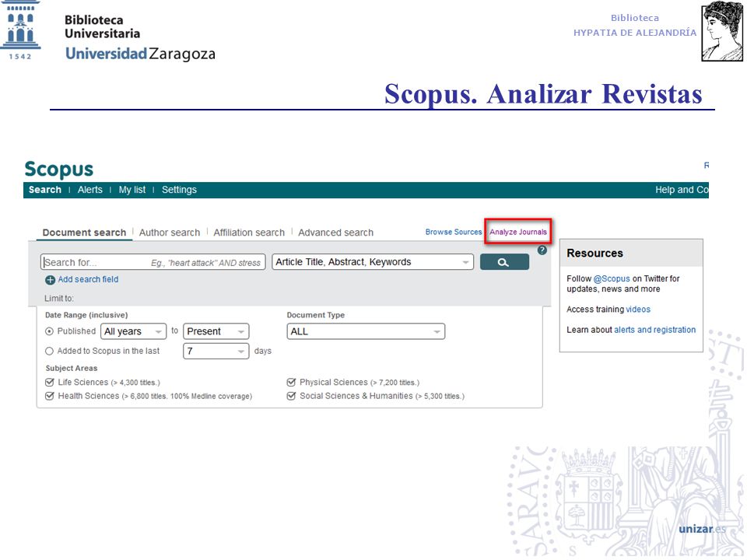Open the Alerts menu item
The width and height of the screenshot is (747, 560).
pos(90,190)
